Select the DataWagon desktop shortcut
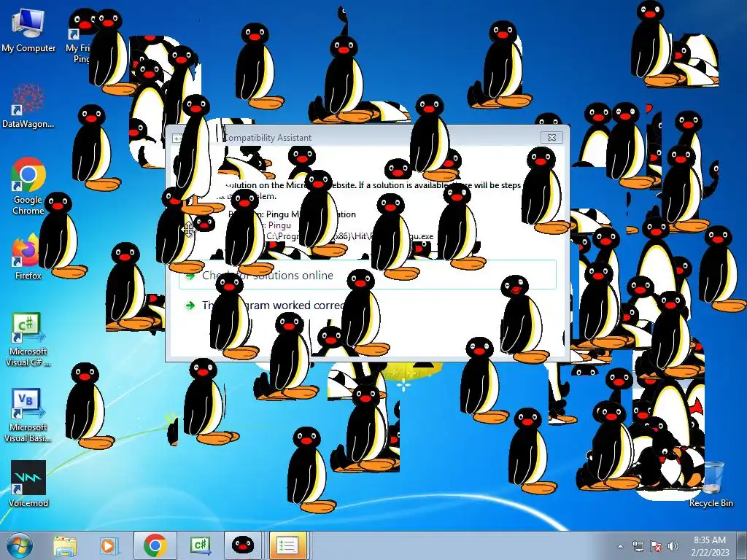Screen dimensions: 747x560 click(x=28, y=106)
